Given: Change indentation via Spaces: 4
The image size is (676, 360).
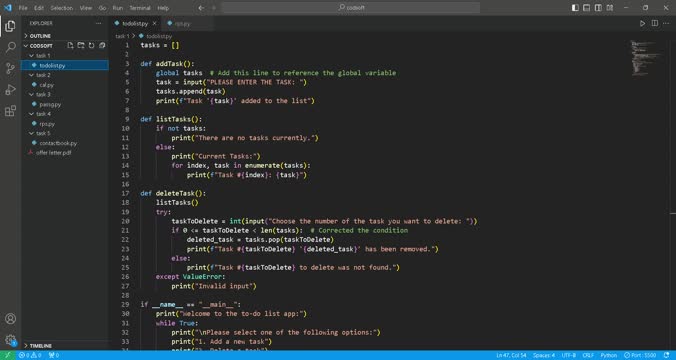Looking at the screenshot, I should click(x=544, y=355).
